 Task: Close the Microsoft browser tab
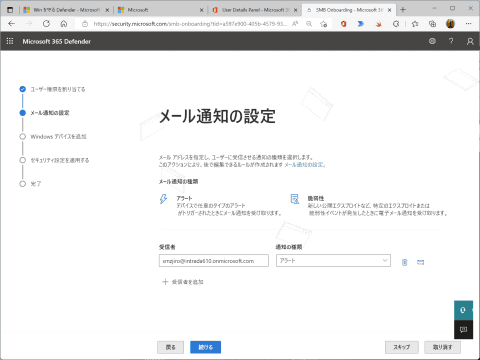201,10
